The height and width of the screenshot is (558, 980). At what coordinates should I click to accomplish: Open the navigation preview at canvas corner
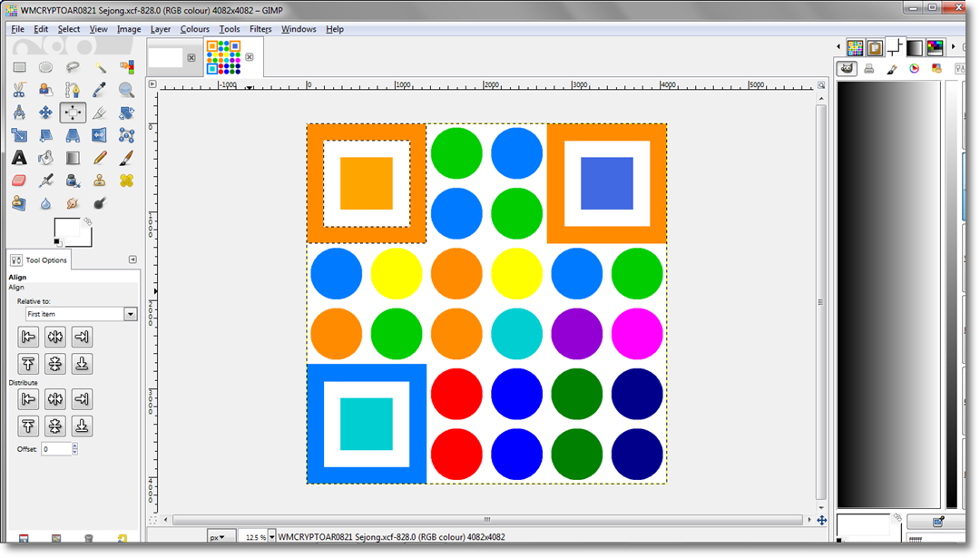pyautogui.click(x=822, y=520)
